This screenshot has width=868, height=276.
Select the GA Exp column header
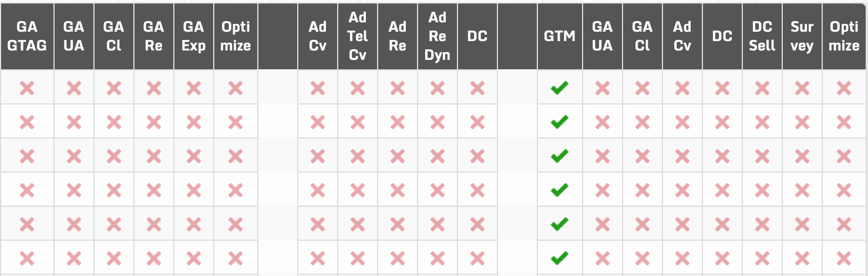coord(194,36)
